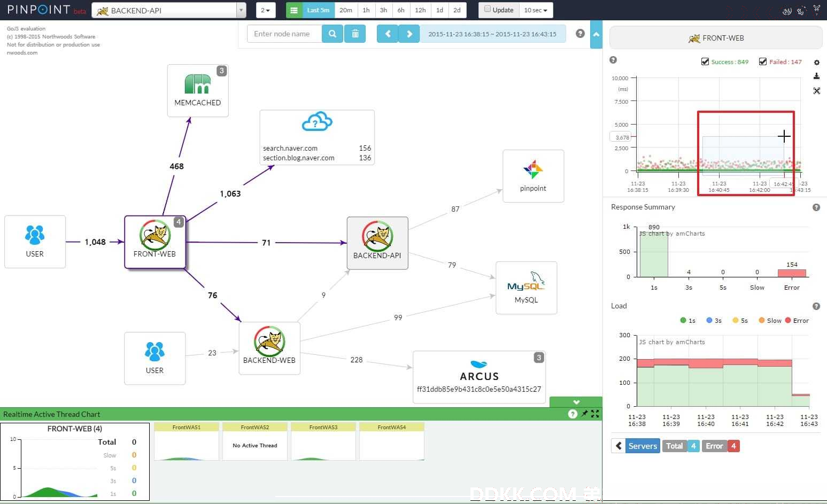
Task: Select the FrontWAS2 thread chart
Action: 255,441
